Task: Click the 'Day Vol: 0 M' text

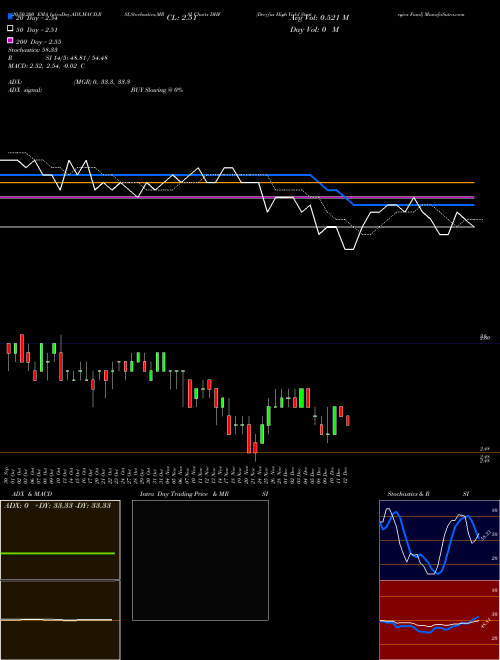Action: click(314, 30)
